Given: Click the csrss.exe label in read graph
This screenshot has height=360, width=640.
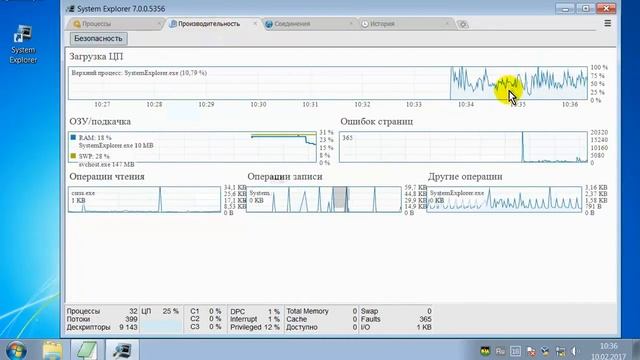Looking at the screenshot, I should pos(83,193).
